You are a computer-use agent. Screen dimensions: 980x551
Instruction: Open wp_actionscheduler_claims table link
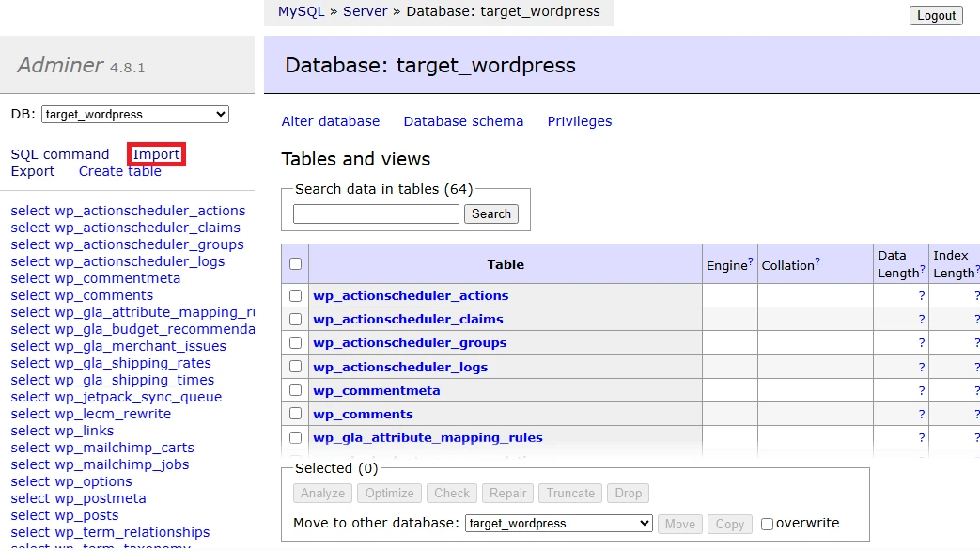pos(408,319)
